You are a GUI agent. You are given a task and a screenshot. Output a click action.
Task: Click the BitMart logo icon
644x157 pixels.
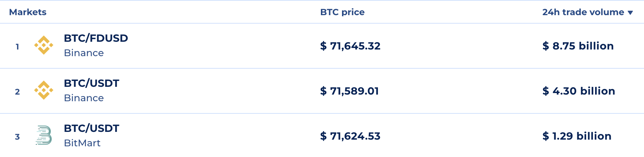pyautogui.click(x=44, y=135)
